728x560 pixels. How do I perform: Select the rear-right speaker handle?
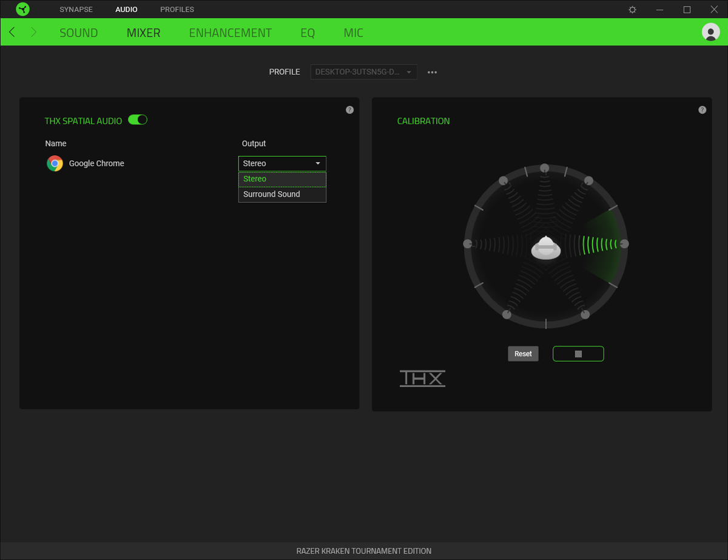click(585, 314)
